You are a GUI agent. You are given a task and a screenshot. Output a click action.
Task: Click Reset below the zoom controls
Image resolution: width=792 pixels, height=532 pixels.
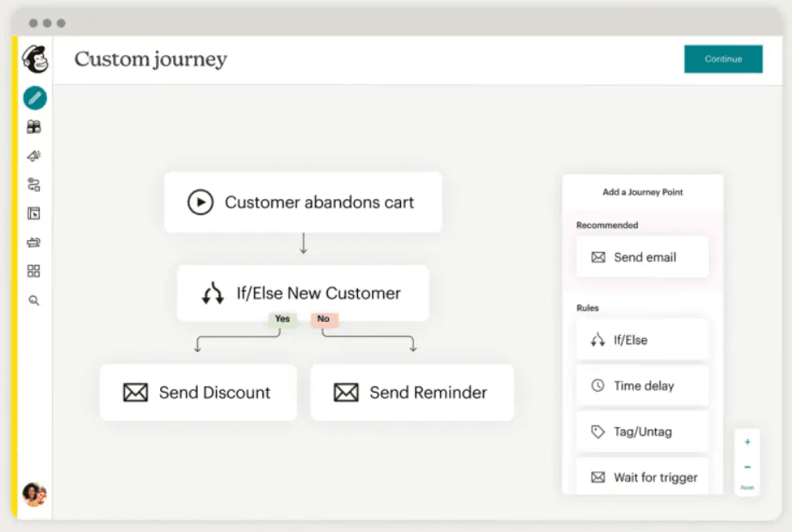click(x=746, y=486)
